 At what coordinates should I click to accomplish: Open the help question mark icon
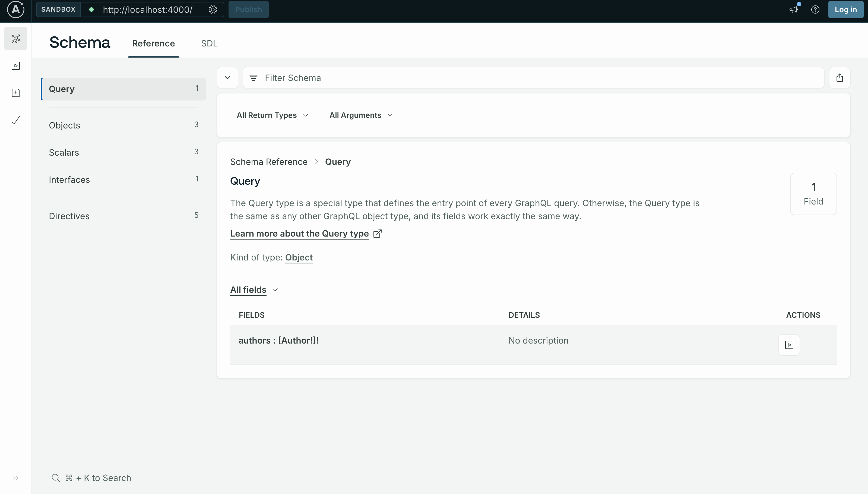(x=815, y=10)
